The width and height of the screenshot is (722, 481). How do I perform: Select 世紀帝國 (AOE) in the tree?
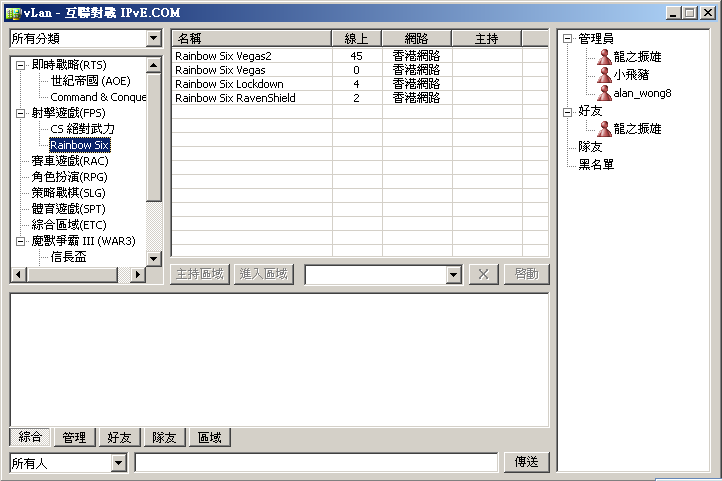[91, 81]
